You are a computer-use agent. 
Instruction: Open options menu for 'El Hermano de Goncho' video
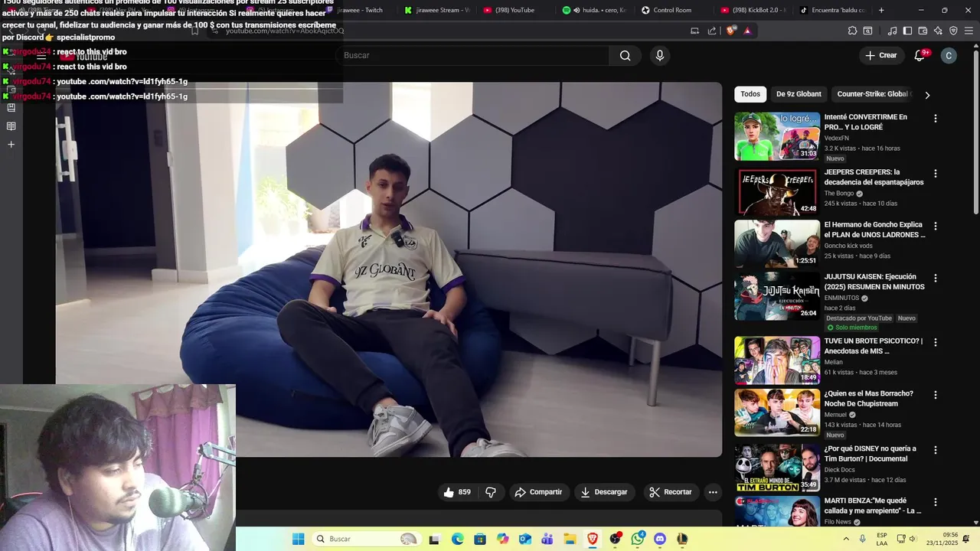[x=935, y=227]
